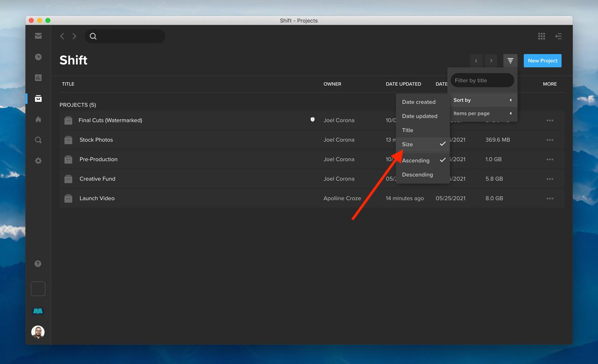
Task: Click 14 minutes ago updated time
Action: click(x=405, y=198)
